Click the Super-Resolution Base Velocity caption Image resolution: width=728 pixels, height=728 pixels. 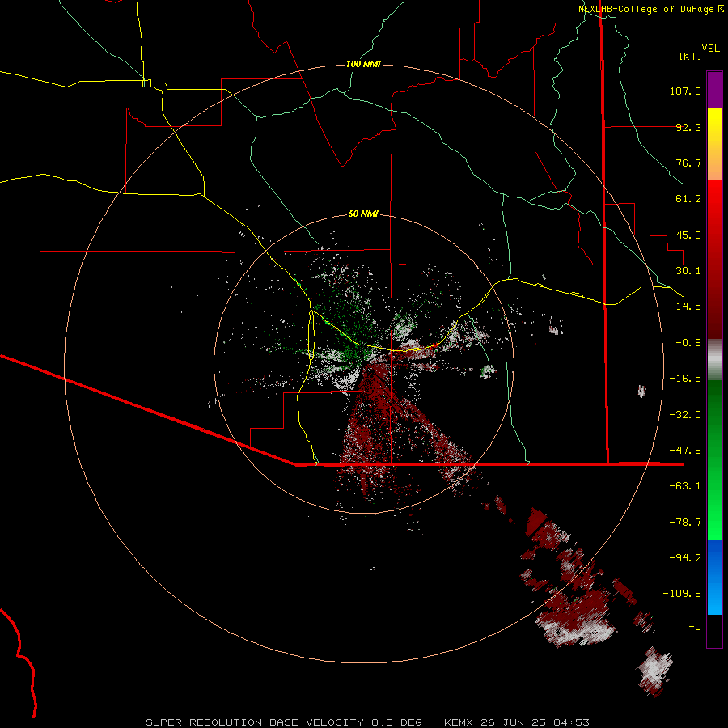pos(368,722)
